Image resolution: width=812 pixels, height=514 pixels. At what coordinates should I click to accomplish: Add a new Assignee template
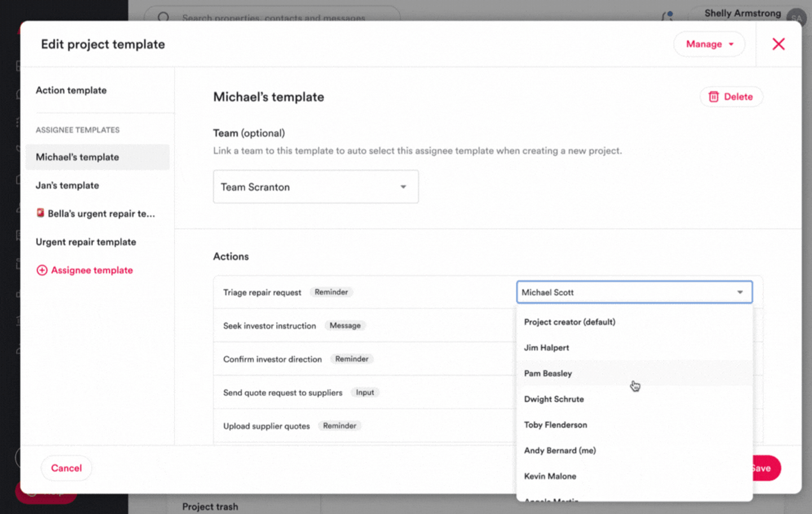click(x=85, y=270)
